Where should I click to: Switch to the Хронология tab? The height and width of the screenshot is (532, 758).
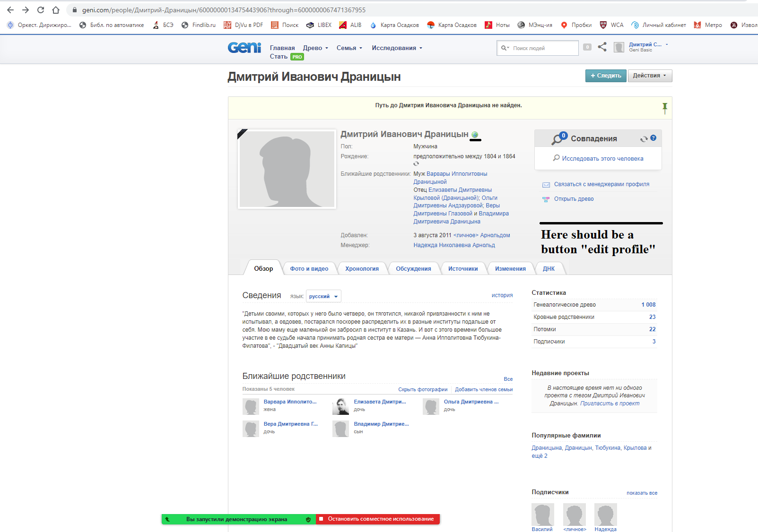pyautogui.click(x=362, y=268)
